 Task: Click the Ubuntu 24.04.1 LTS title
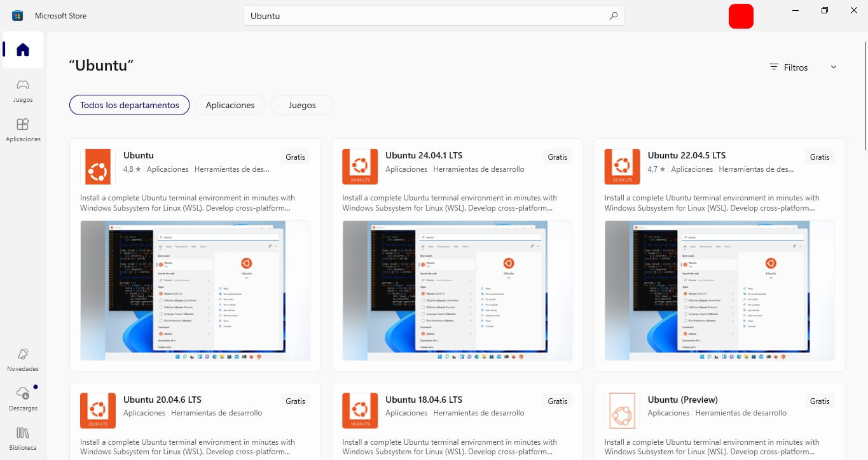coord(424,155)
